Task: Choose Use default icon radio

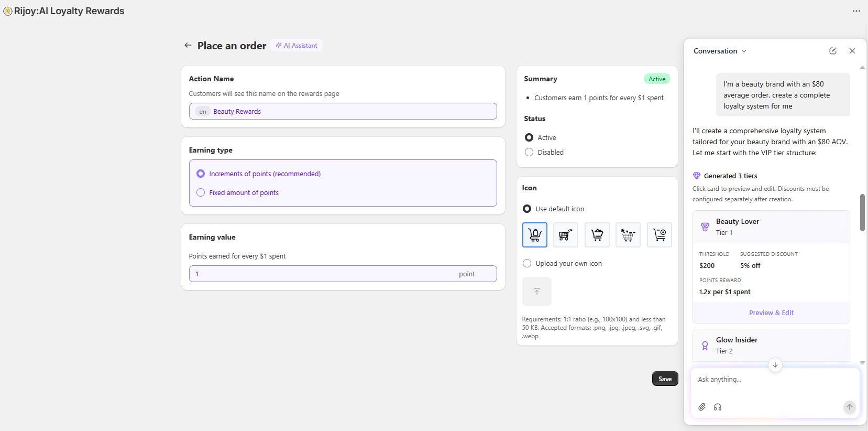Action: pos(527,209)
